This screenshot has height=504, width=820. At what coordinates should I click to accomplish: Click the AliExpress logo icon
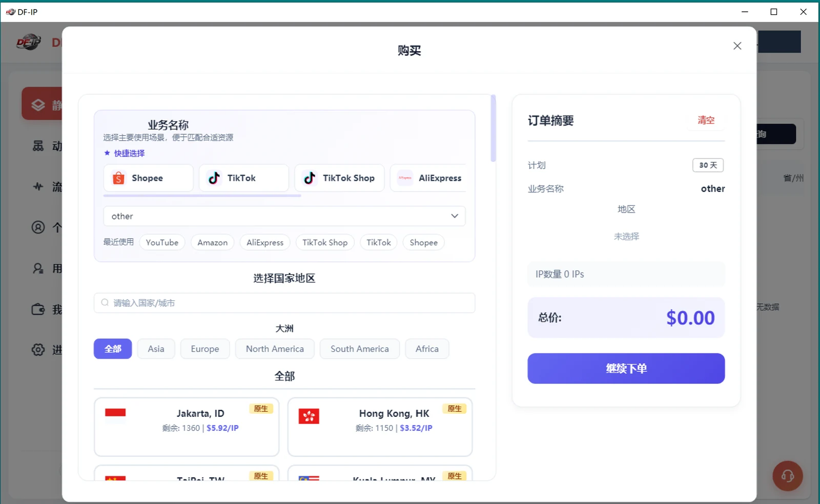(x=405, y=178)
